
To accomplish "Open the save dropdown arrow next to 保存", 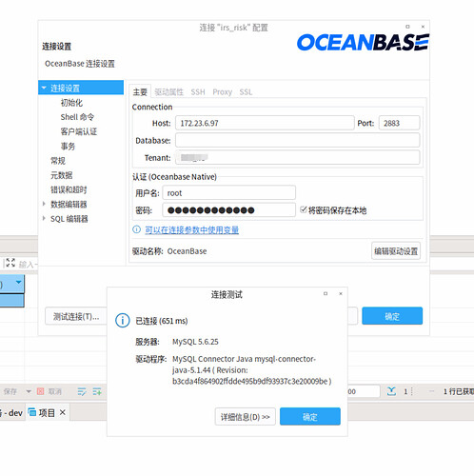I will click(29, 391).
